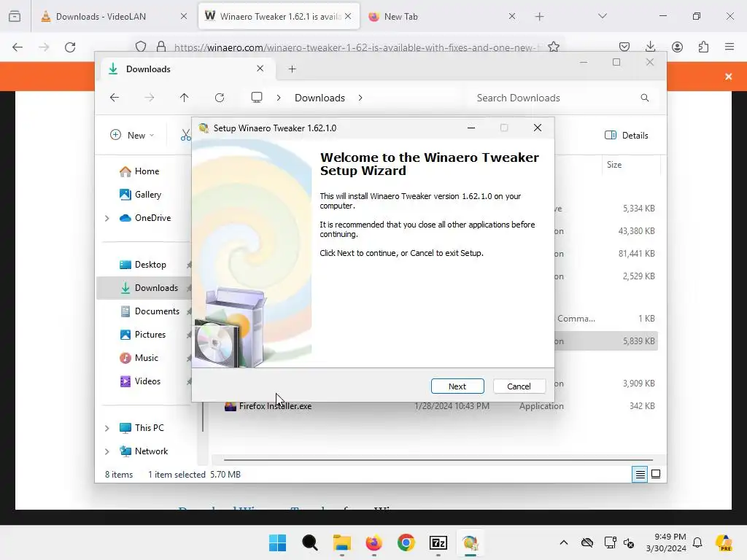Select the 5,839 KB highlighted file row
This screenshot has width=747, height=560.
[606, 341]
